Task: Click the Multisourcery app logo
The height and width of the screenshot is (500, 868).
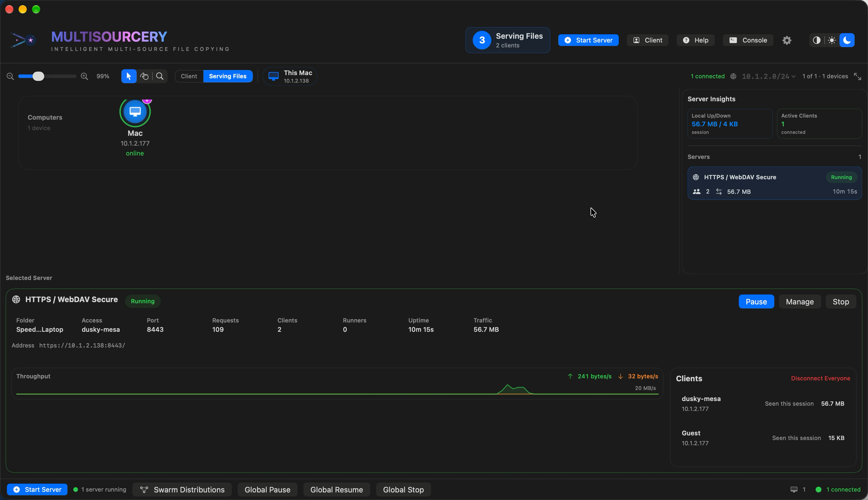Action: [x=23, y=40]
